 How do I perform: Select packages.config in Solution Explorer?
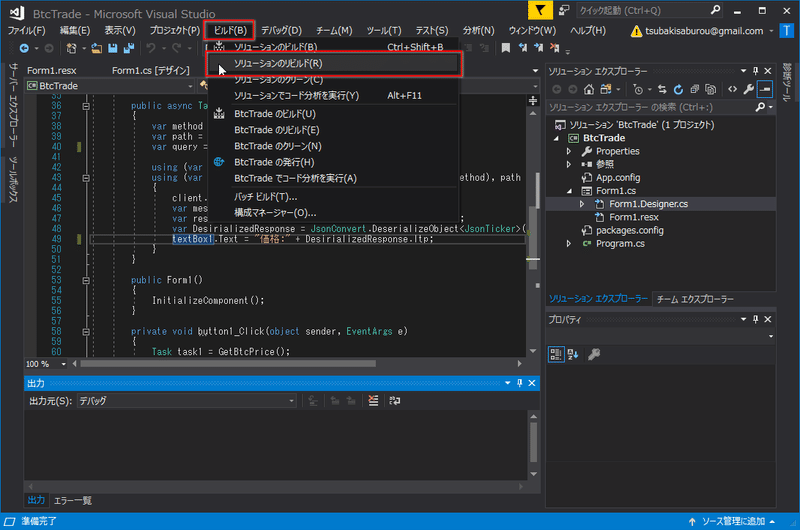[629, 231]
